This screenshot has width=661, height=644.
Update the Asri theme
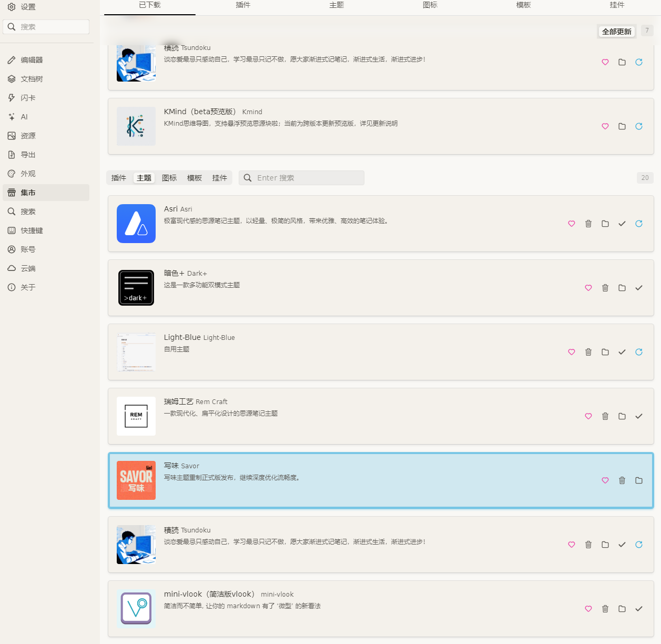pyautogui.click(x=639, y=224)
